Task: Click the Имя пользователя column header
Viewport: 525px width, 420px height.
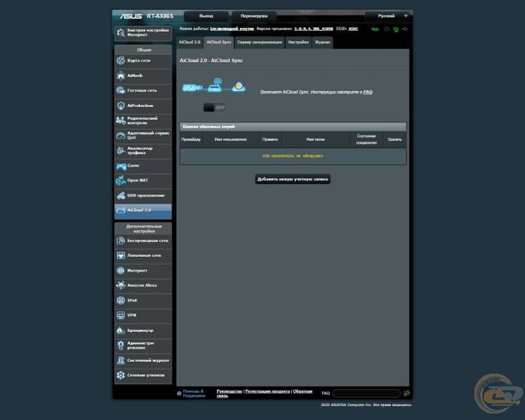Action: pyautogui.click(x=230, y=139)
